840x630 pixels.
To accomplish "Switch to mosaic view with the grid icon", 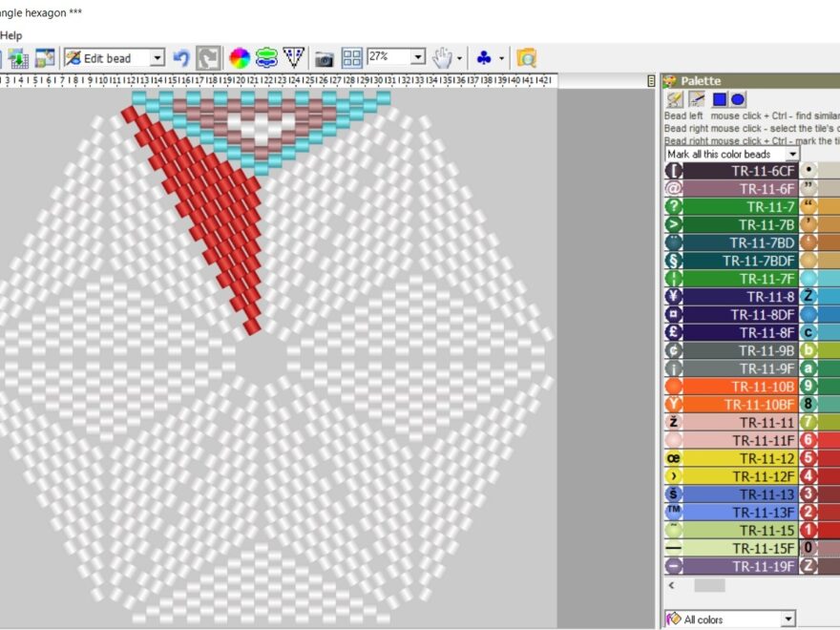I will pyautogui.click(x=351, y=56).
